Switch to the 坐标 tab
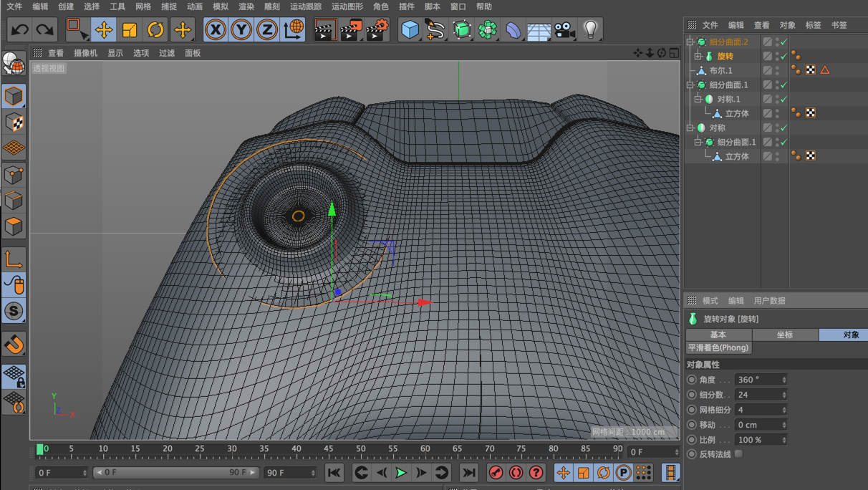This screenshot has height=490, width=868. [785, 335]
